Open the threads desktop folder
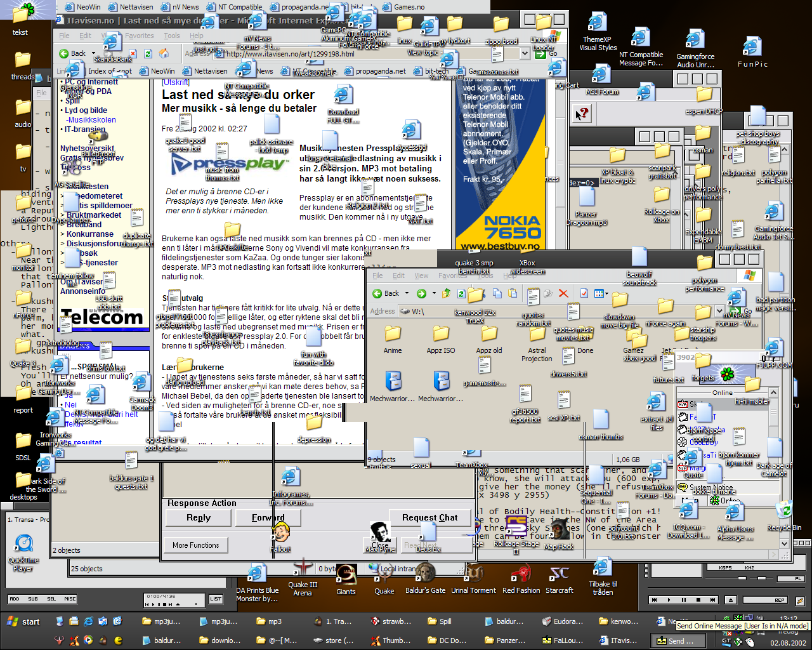 coord(23,65)
